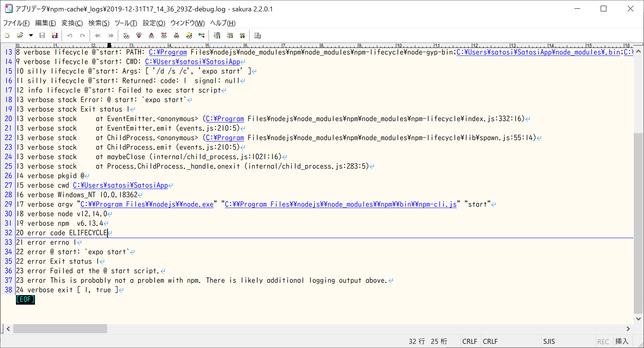
Task: Click 'maybeClose' text on line 24
Action: pos(126,157)
